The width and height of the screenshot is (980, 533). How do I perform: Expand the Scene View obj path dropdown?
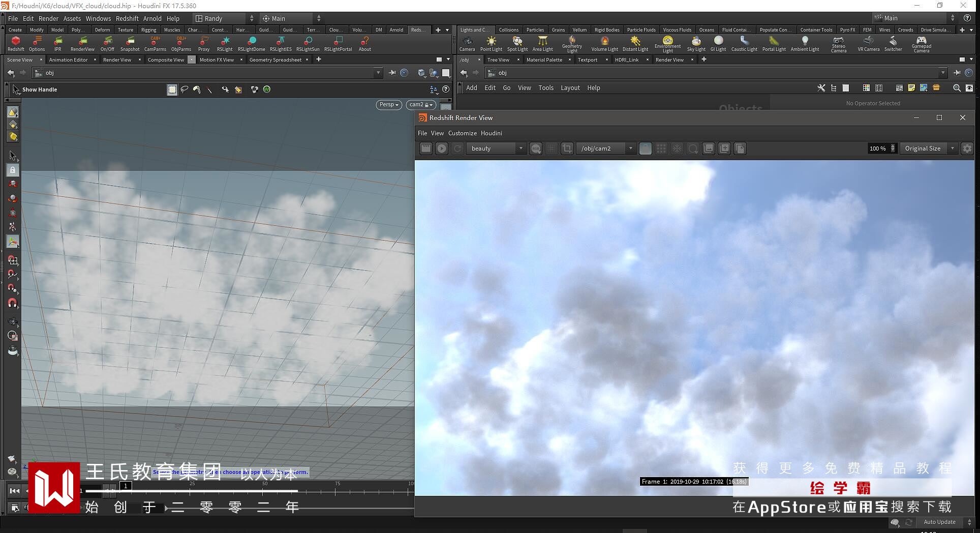click(x=378, y=73)
